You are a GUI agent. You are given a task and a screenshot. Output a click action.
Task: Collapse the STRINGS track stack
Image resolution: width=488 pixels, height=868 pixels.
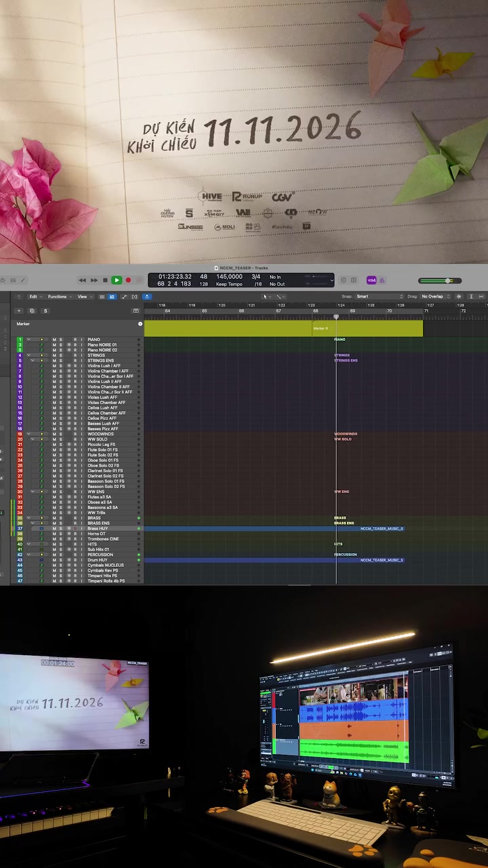pos(28,355)
